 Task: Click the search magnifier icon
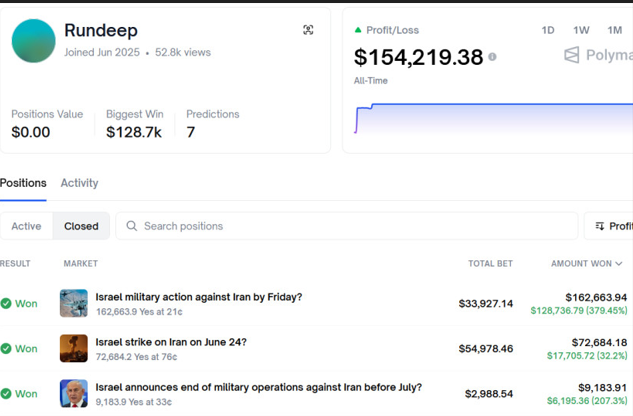pyautogui.click(x=131, y=226)
